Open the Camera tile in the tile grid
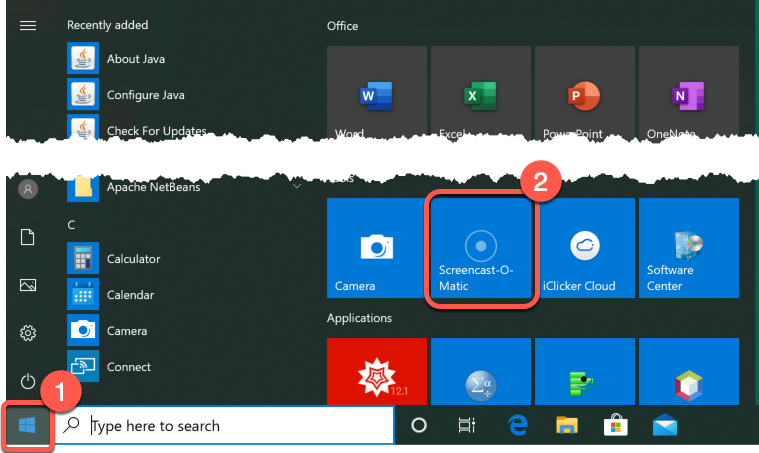Image resolution: width=759 pixels, height=453 pixels. 377,248
